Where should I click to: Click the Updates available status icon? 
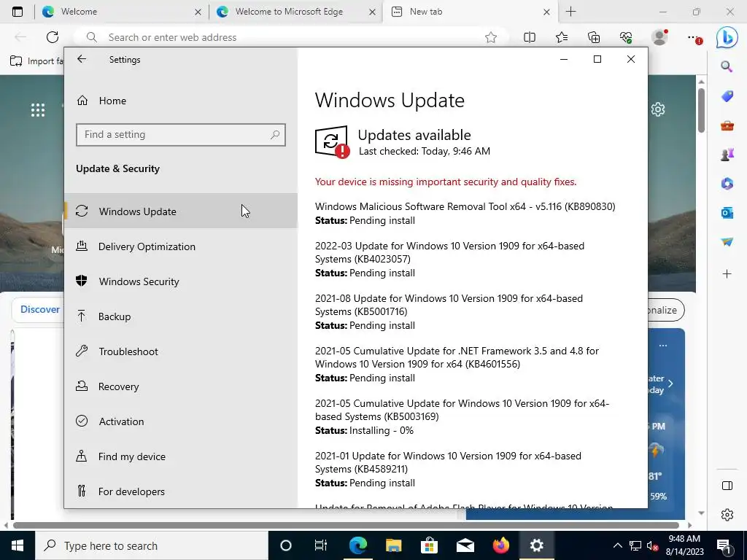click(332, 141)
